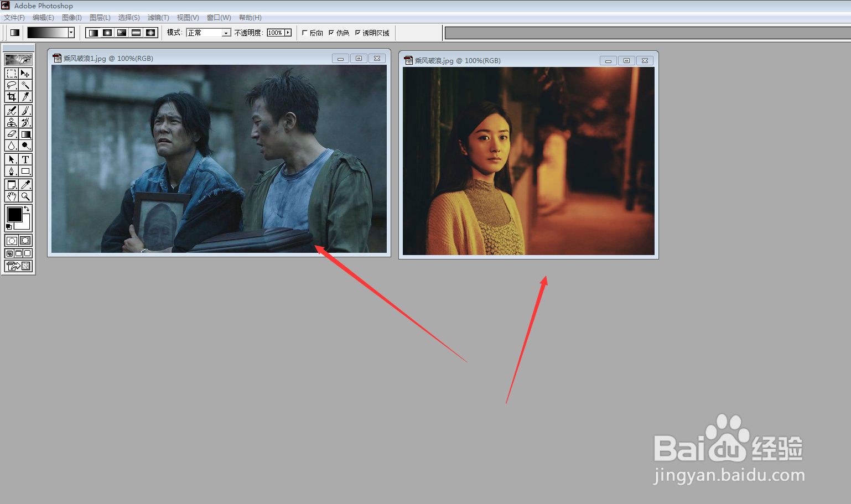Open the 滤镜(T) menu
851x504 pixels.
point(158,18)
